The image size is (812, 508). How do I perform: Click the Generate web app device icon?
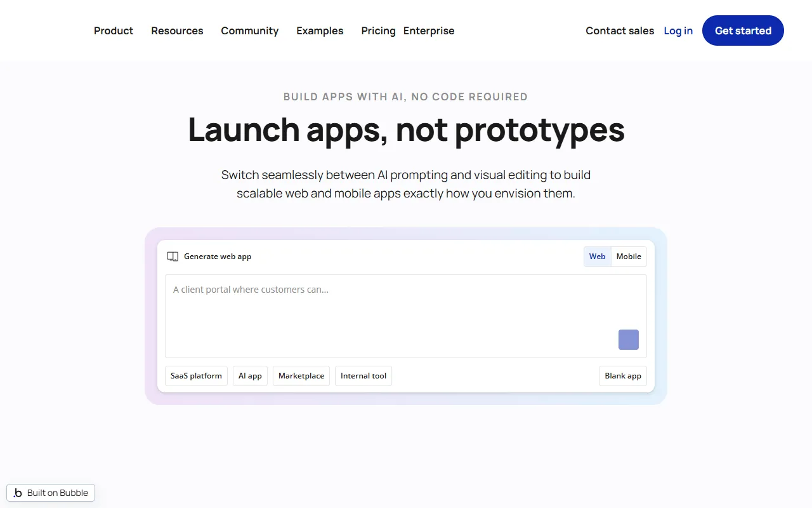[173, 257]
